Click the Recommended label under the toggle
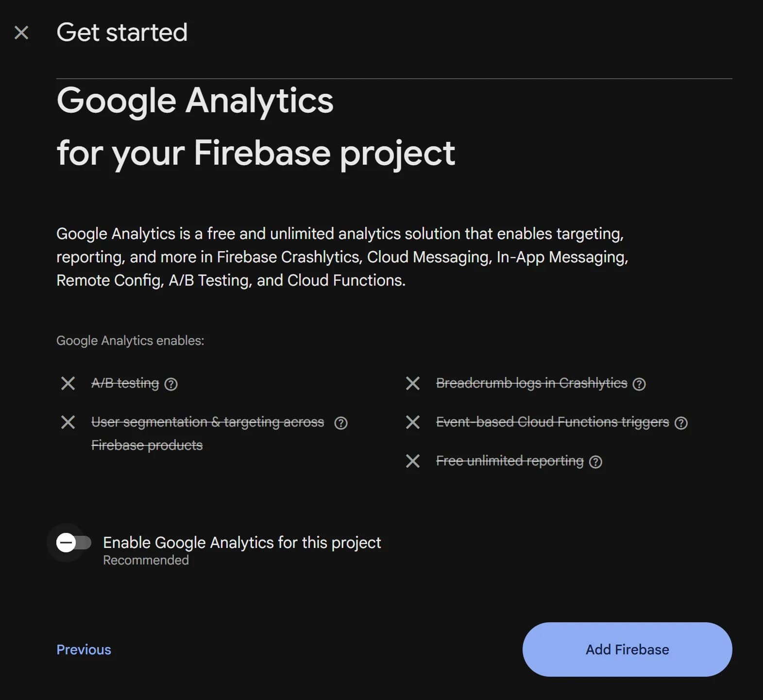 pos(145,560)
